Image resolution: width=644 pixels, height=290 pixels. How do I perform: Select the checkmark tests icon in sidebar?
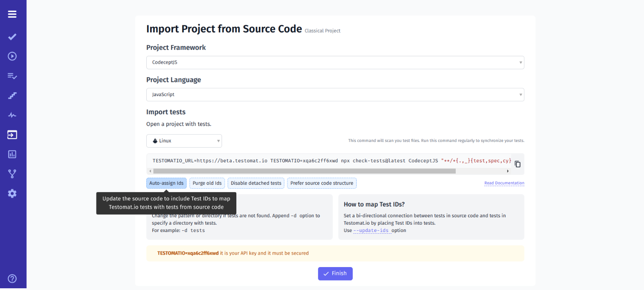12,37
